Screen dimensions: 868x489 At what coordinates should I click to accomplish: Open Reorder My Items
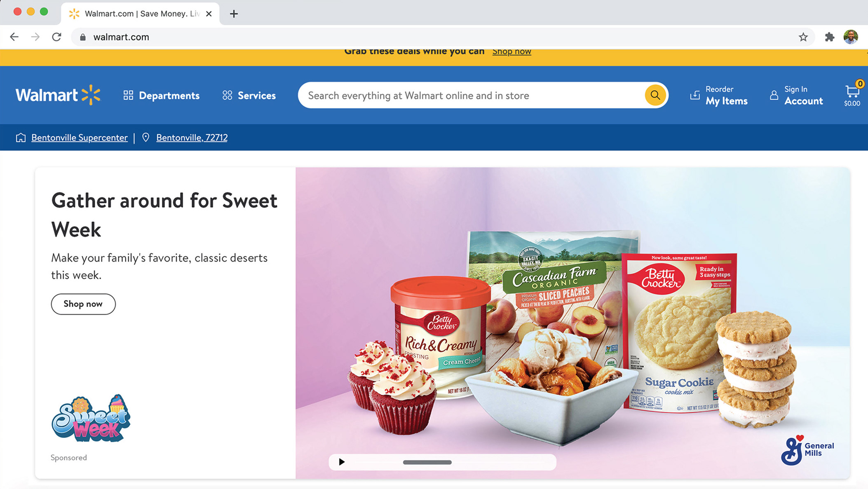pos(719,96)
